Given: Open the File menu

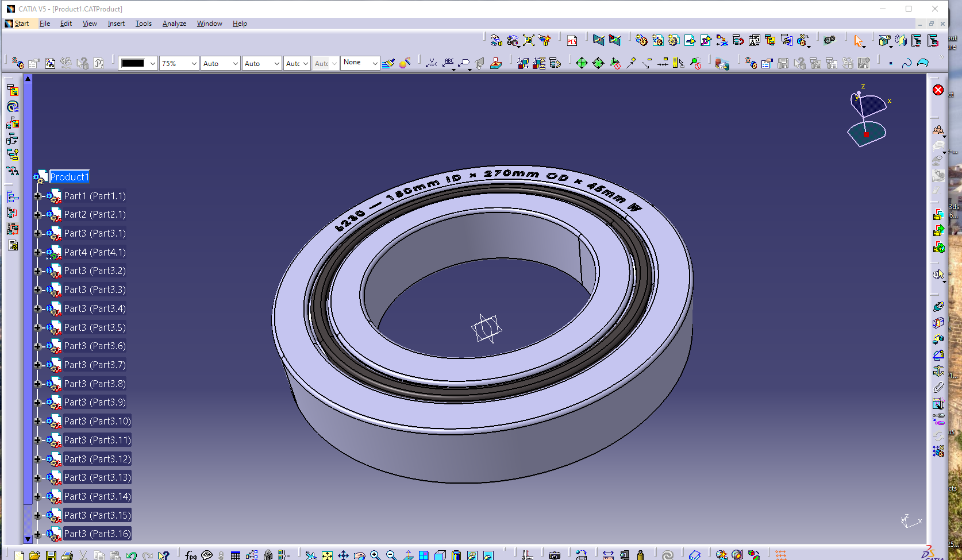Looking at the screenshot, I should tap(45, 24).
